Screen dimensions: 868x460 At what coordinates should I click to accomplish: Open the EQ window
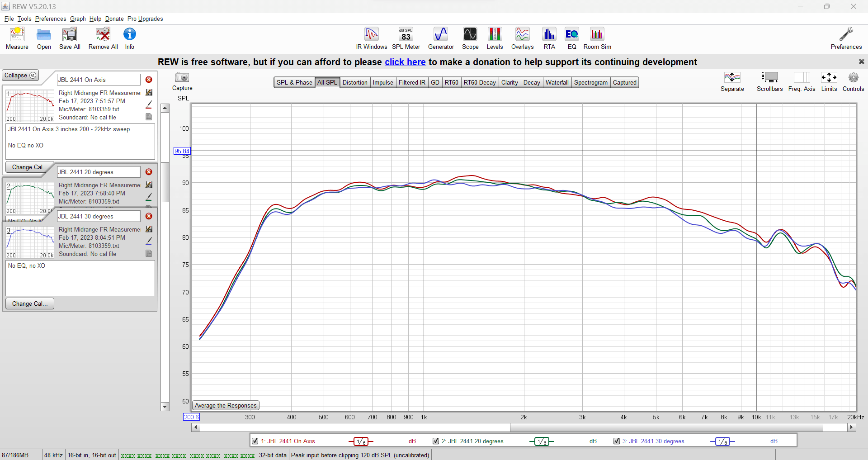(572, 38)
